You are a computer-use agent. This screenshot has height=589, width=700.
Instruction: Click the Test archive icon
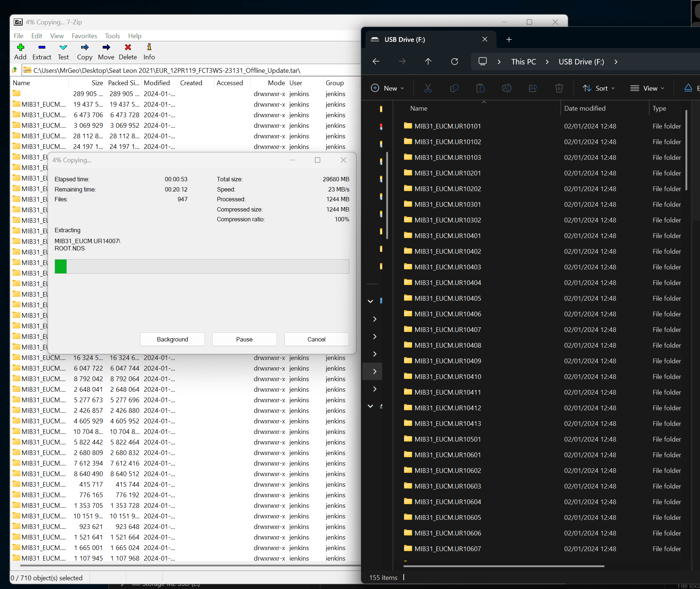click(63, 48)
